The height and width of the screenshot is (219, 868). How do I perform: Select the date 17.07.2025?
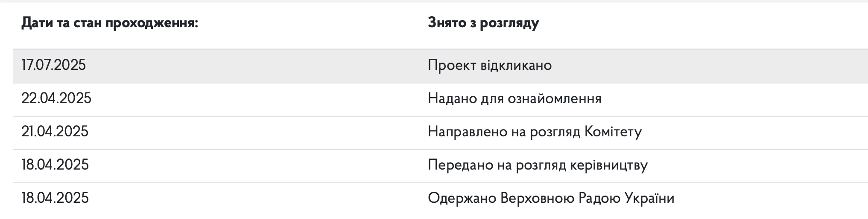click(54, 65)
